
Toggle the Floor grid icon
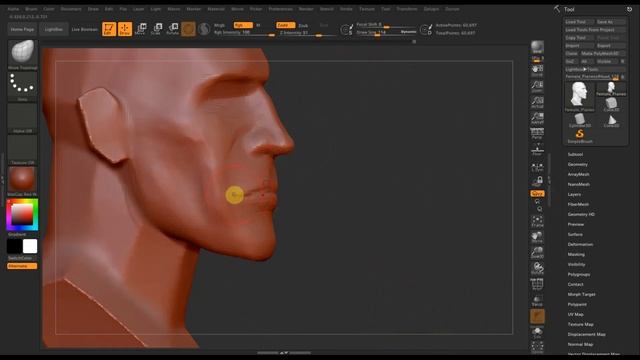tap(537, 149)
